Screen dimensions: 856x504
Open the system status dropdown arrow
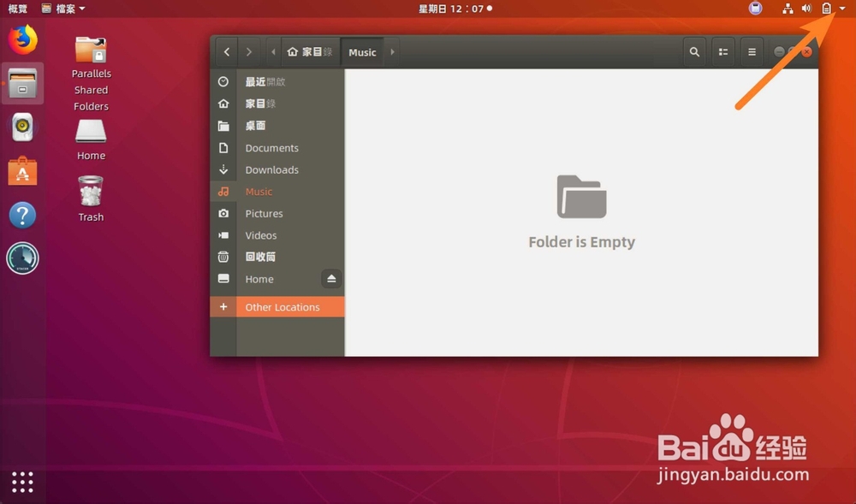pyautogui.click(x=841, y=9)
